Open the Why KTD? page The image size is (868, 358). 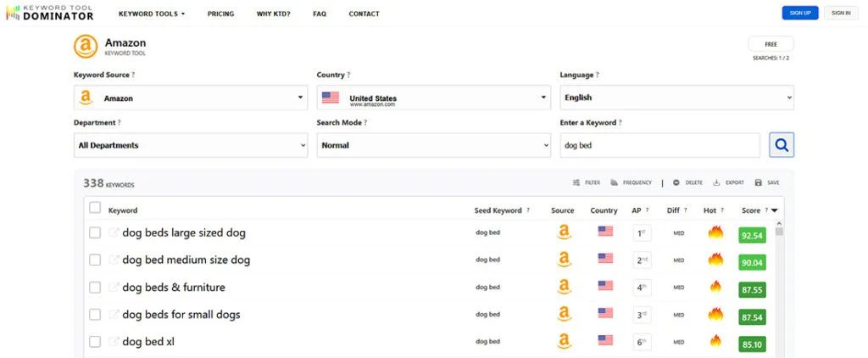[x=274, y=14]
